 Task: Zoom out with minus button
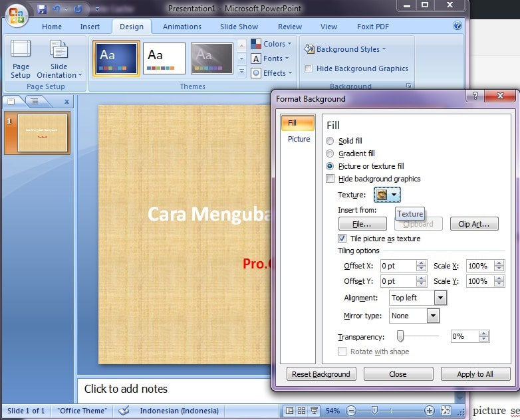point(351,411)
